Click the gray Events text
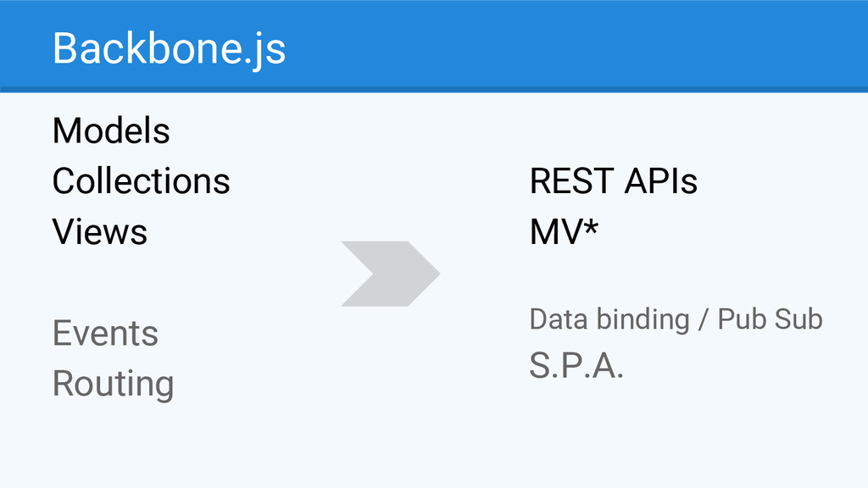868x488 pixels. 106,333
